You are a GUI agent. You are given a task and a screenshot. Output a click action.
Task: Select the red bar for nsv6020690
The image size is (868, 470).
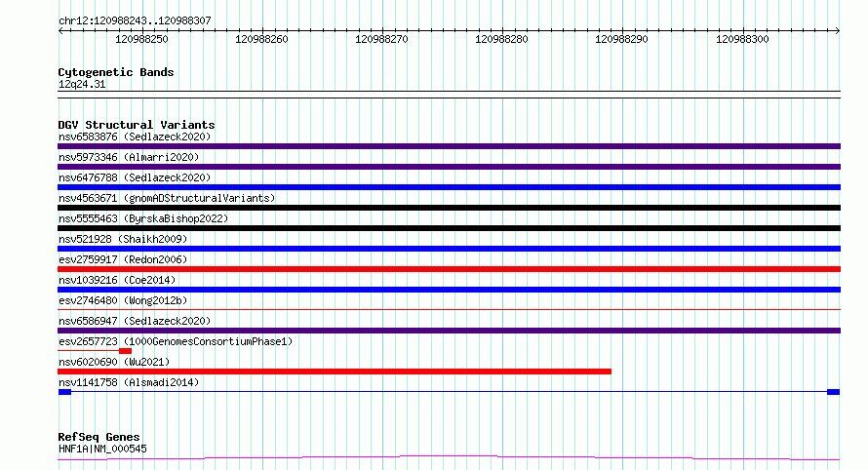335,372
